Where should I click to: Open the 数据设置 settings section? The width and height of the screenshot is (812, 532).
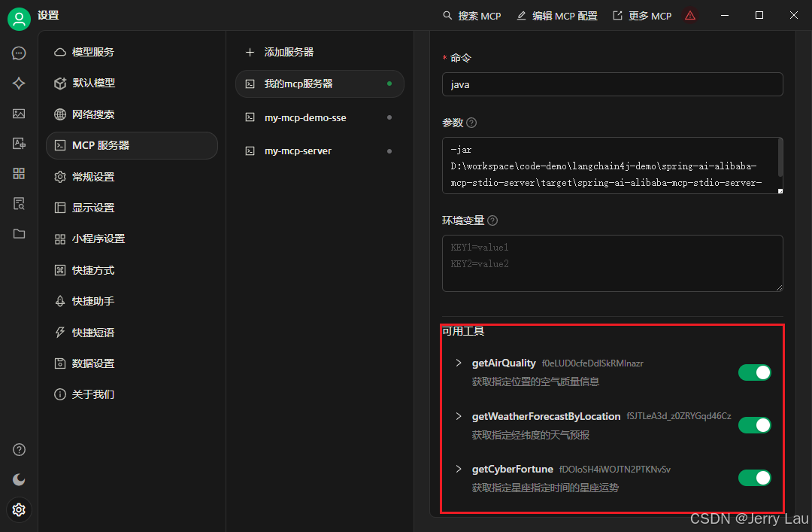(132, 363)
